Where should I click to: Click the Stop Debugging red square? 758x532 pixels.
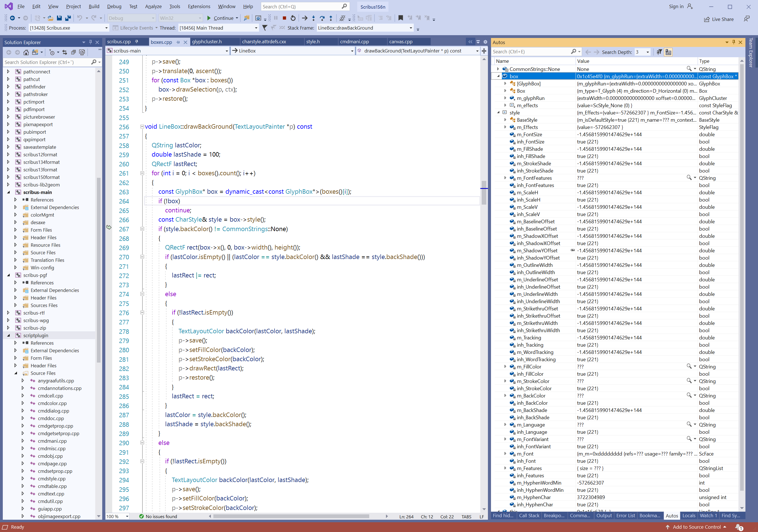pyautogui.click(x=284, y=18)
